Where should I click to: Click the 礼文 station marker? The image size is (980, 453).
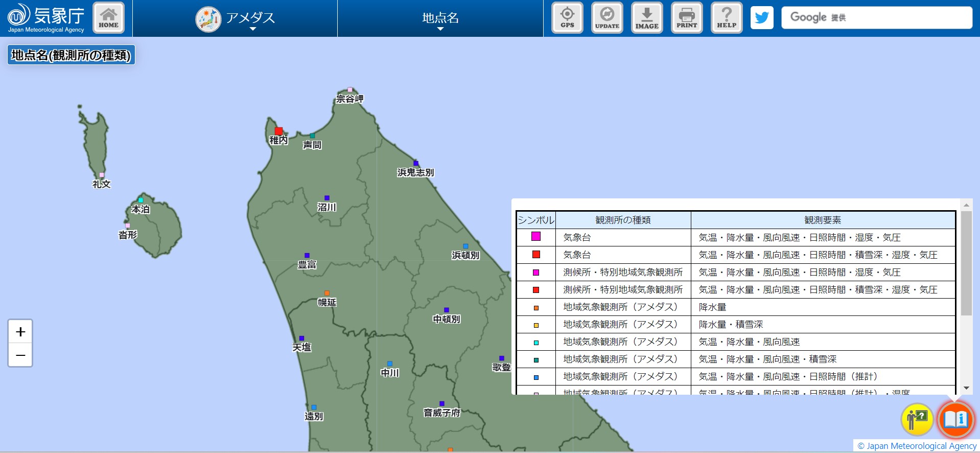click(102, 175)
